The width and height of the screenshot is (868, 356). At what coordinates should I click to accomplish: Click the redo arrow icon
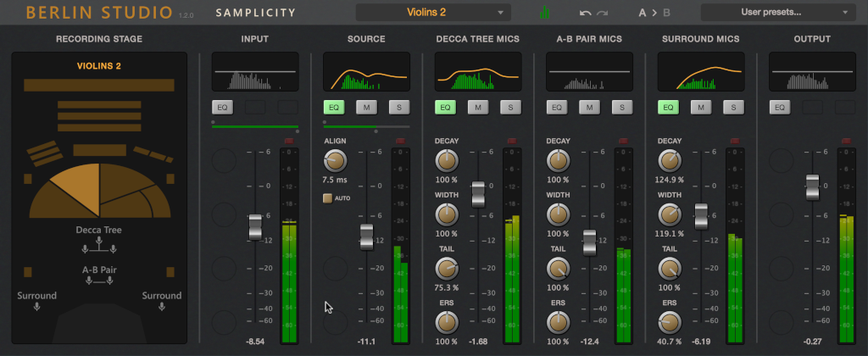tap(603, 12)
